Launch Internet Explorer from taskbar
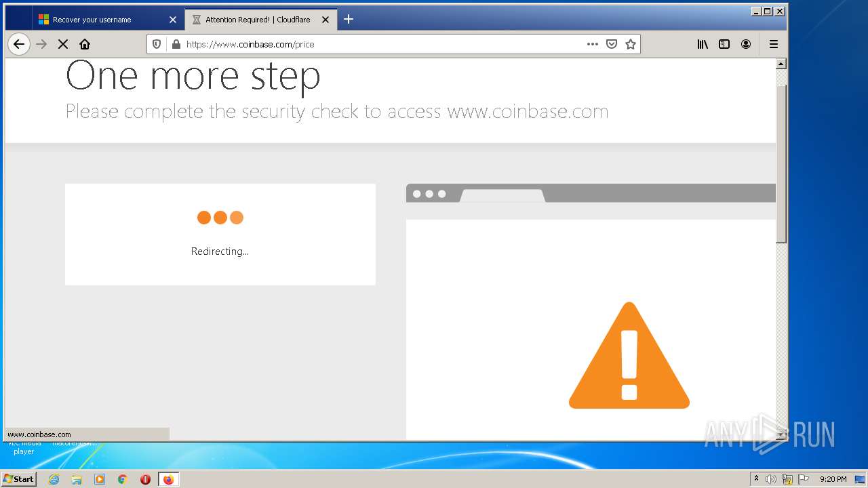Screen dimensions: 868x488 [54, 479]
